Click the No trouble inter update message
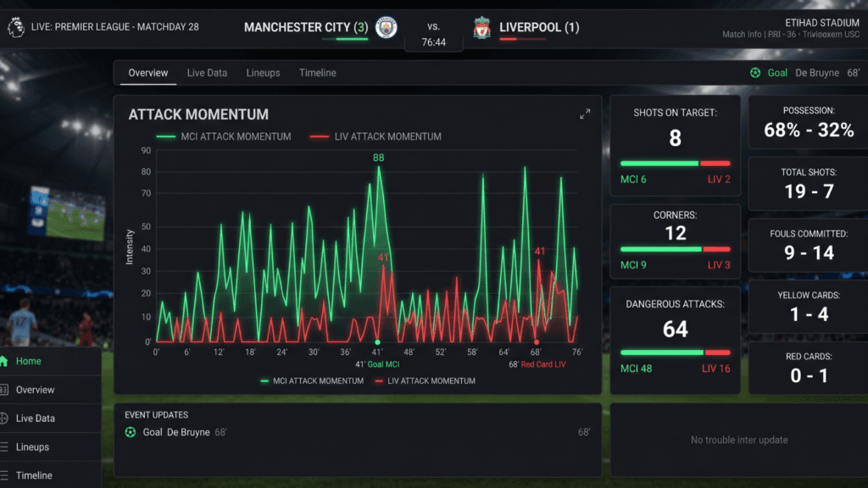868x488 pixels. tap(739, 441)
